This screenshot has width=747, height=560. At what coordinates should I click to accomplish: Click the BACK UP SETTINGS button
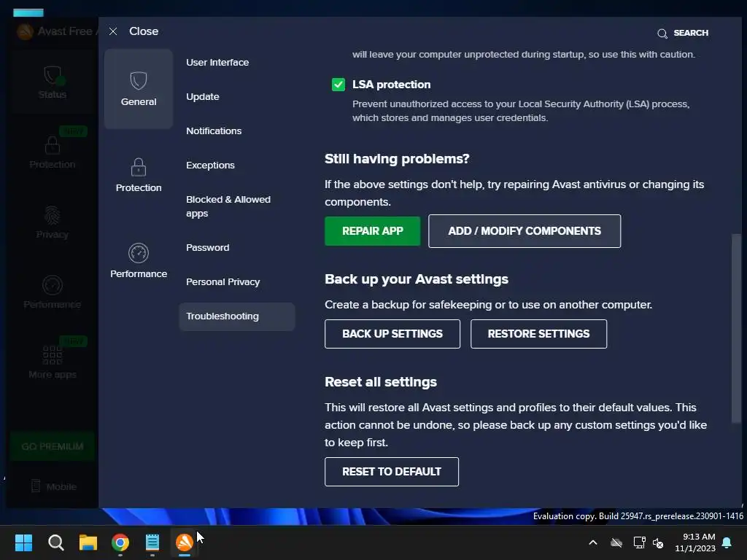[x=392, y=334]
